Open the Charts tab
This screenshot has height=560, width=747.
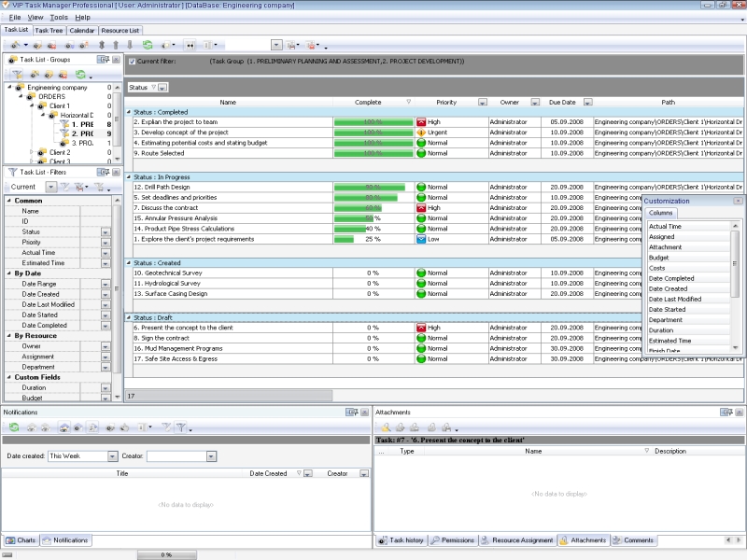pyautogui.click(x=21, y=540)
